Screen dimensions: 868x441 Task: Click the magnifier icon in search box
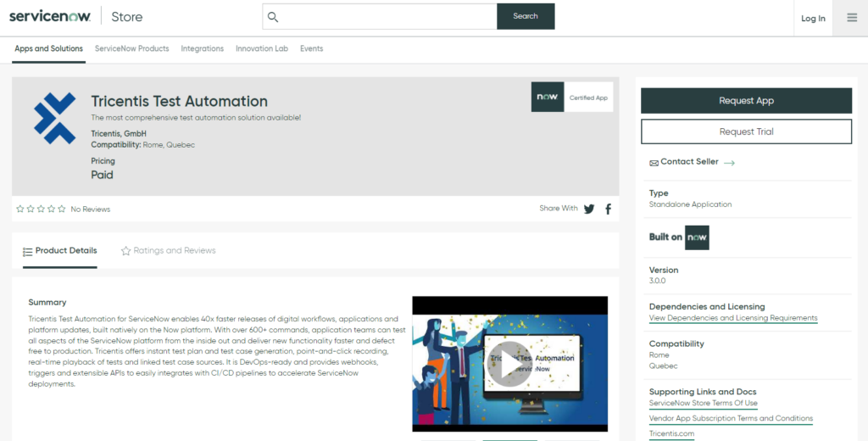point(273,17)
